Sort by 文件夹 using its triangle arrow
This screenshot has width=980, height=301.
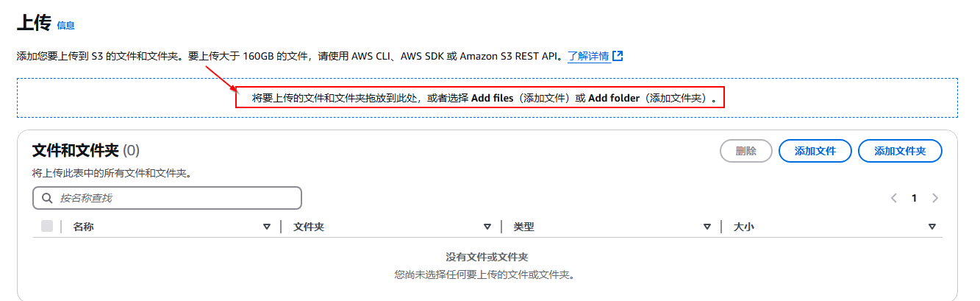pos(487,227)
